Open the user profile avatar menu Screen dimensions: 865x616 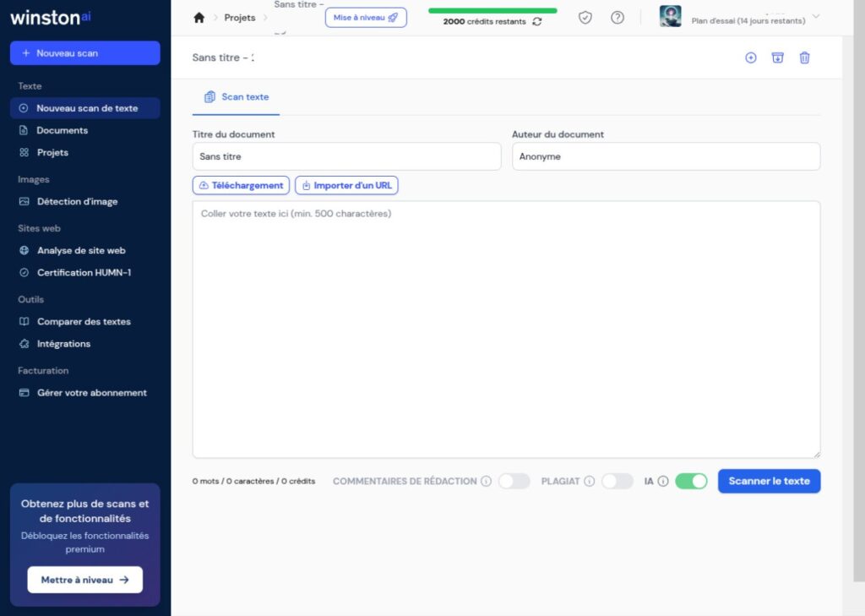click(x=671, y=17)
